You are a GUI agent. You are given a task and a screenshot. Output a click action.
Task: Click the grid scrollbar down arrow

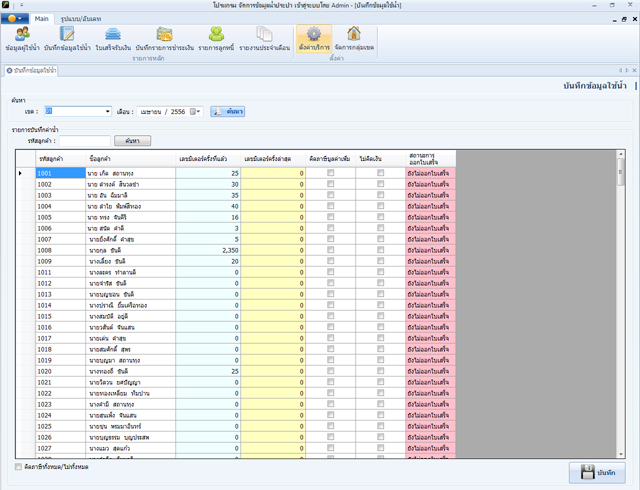pyautogui.click(x=621, y=454)
